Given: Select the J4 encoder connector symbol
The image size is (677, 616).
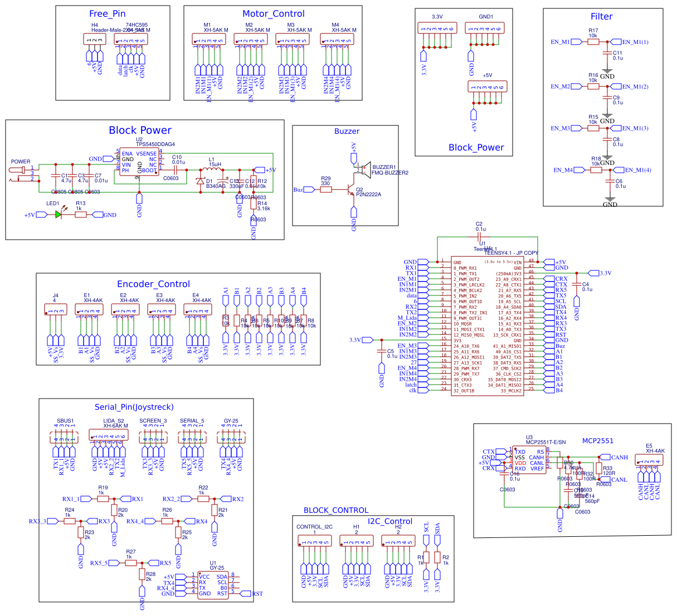Looking at the screenshot, I should click(56, 310).
